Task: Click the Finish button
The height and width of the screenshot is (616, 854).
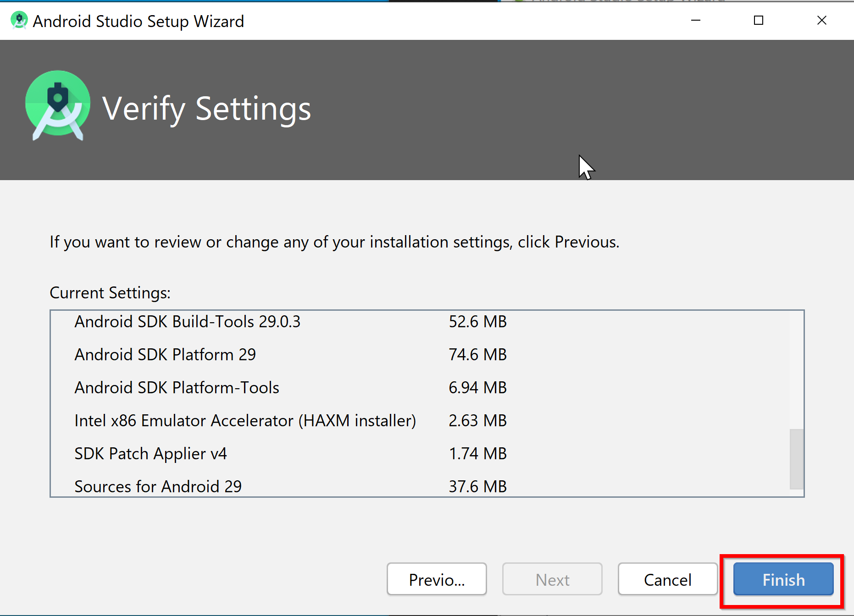Action: point(783,579)
